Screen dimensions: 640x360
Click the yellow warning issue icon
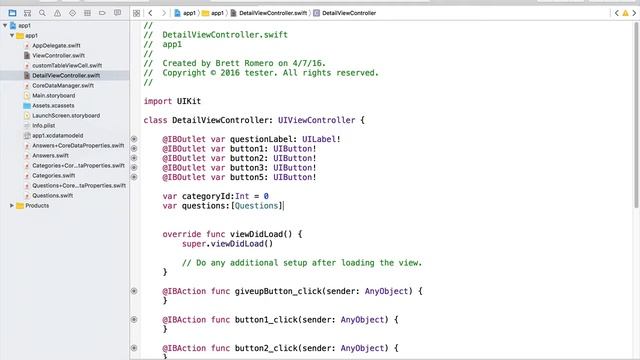point(625,13)
